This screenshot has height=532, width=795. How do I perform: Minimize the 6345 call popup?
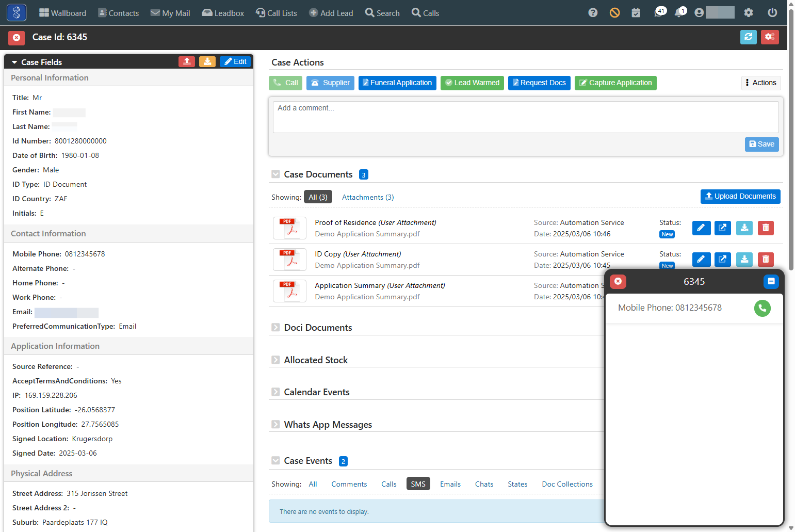click(771, 281)
